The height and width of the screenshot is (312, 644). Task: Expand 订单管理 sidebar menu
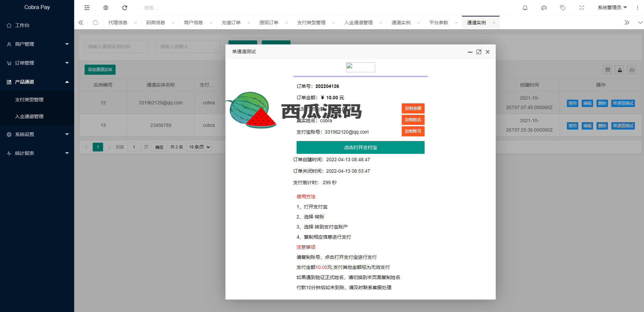[x=37, y=63]
